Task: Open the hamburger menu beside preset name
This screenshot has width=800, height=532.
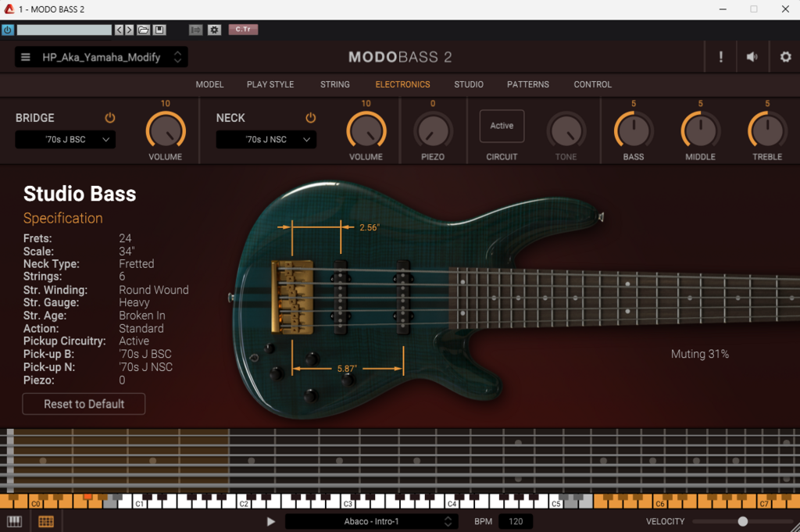Action: (26, 57)
